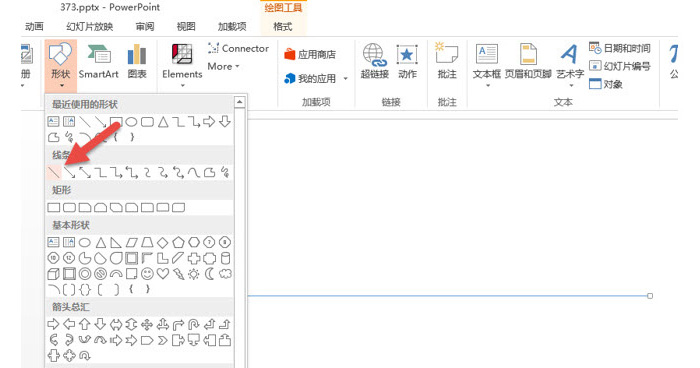Viewport: 700px width, 368px height.
Task: Select the U-Turn Arrow shape
Action: (x=194, y=324)
